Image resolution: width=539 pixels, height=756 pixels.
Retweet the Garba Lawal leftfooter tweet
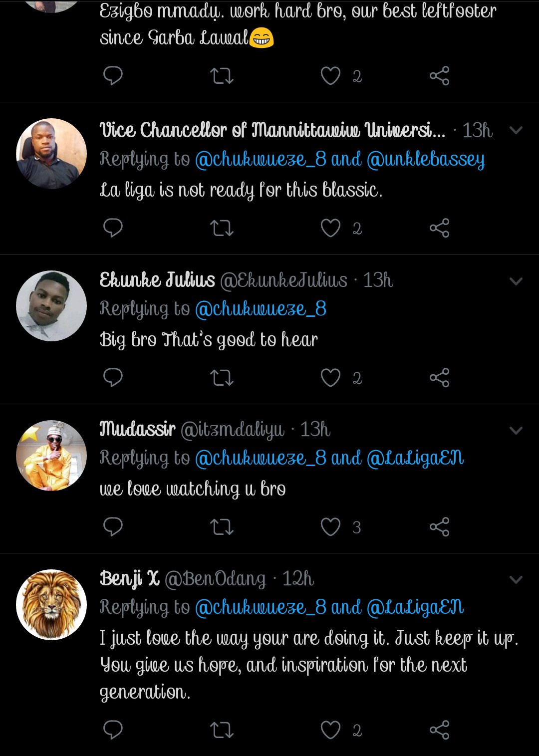click(x=222, y=76)
